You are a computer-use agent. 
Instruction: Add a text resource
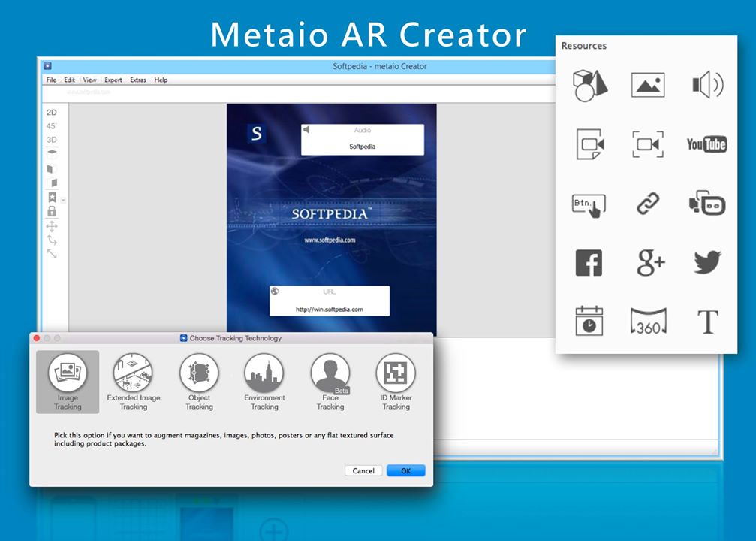[706, 322]
